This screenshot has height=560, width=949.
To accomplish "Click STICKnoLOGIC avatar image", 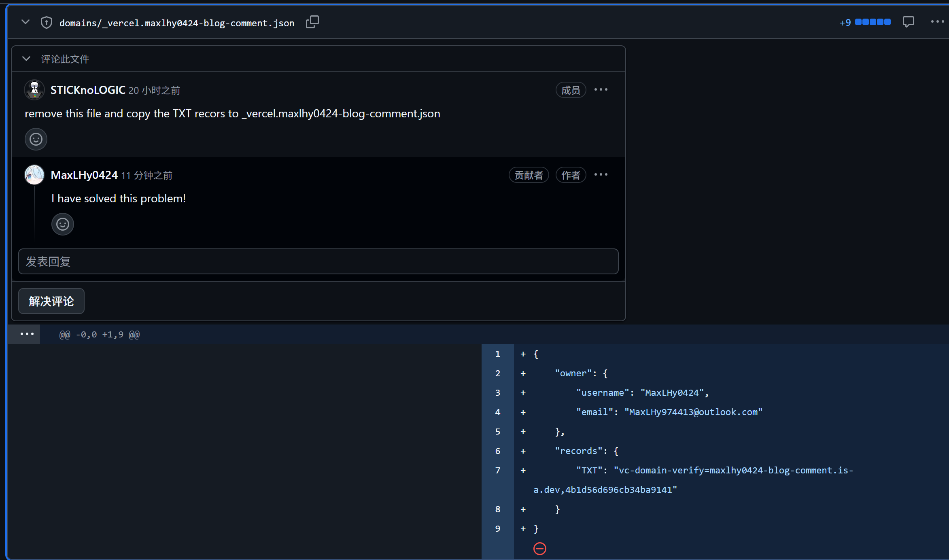I will 34,90.
